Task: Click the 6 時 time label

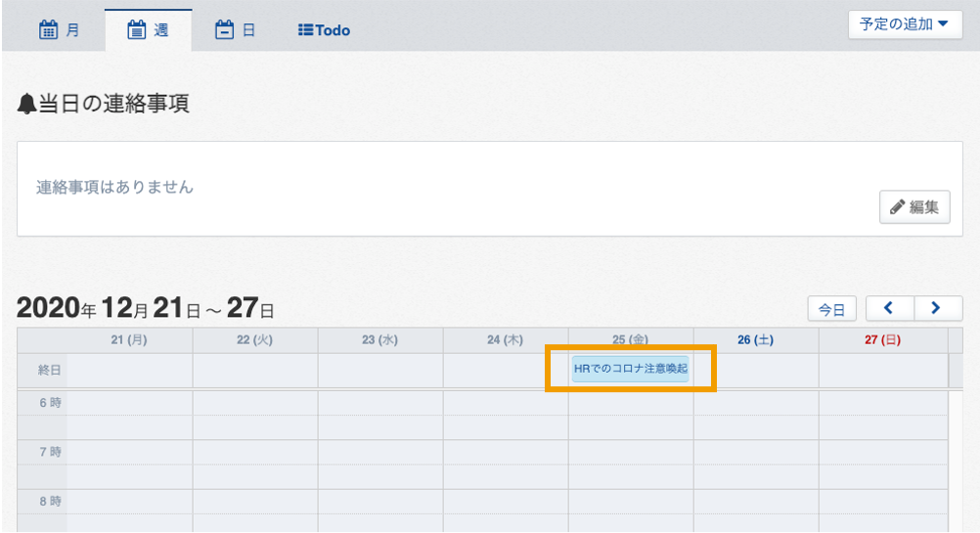Action: 51,403
